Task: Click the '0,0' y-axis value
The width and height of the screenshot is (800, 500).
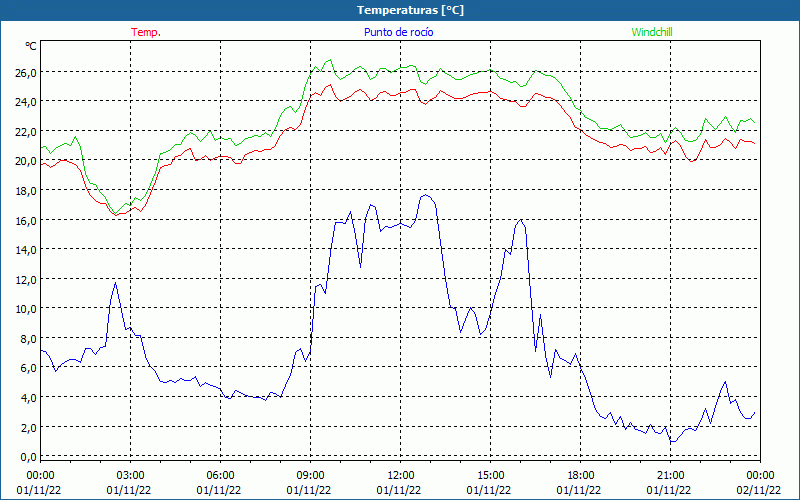Action: coord(29,457)
